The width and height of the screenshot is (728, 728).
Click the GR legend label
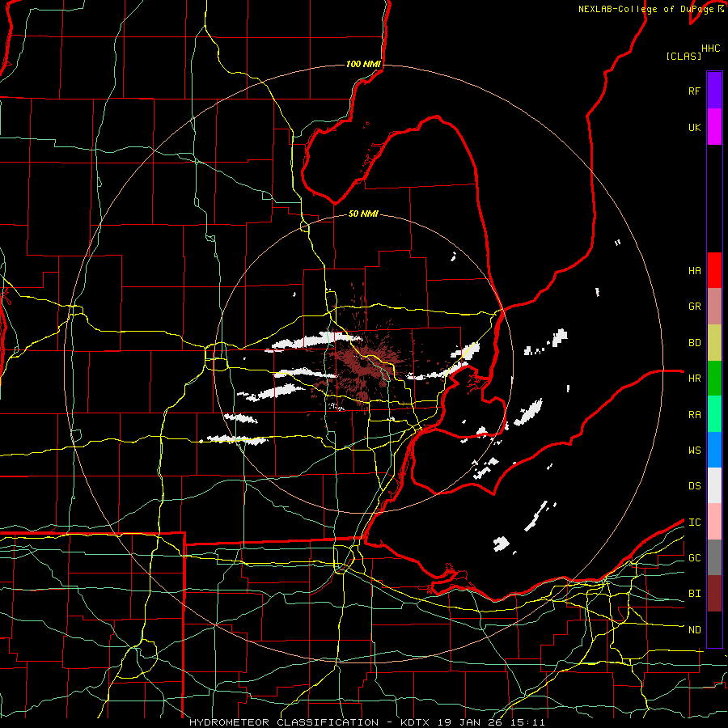click(694, 307)
